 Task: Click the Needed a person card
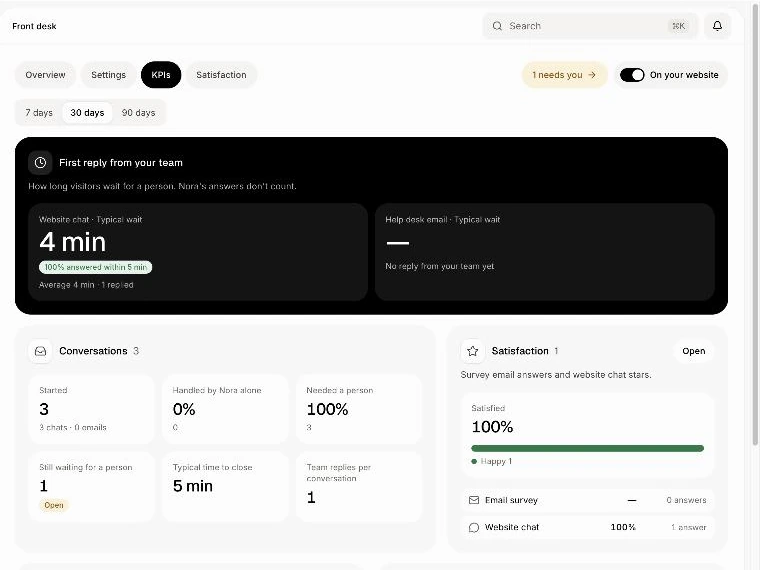359,409
